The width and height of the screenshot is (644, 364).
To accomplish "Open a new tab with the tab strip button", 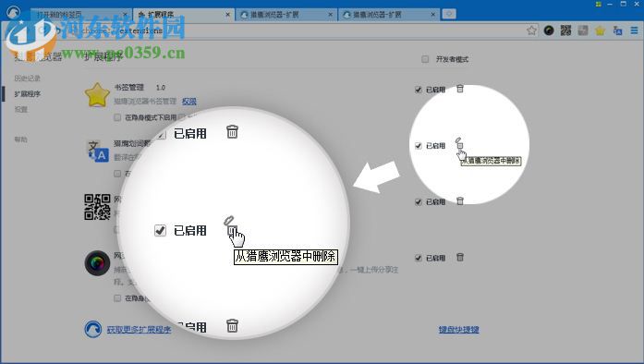I will 449,15.
